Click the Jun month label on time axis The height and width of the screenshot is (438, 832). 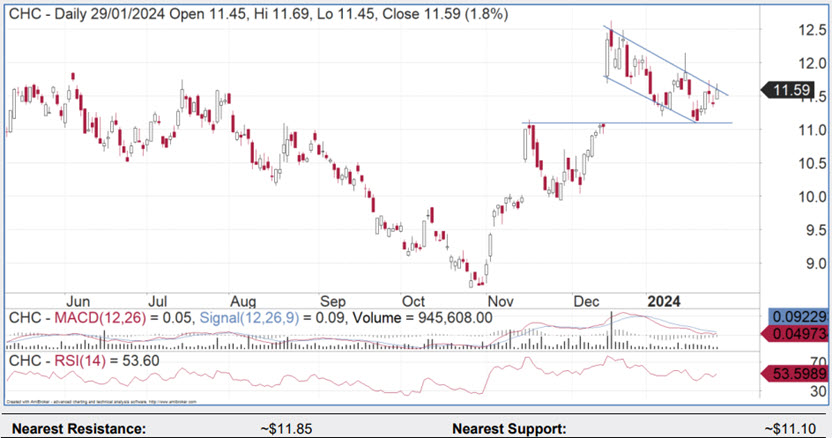click(x=78, y=302)
